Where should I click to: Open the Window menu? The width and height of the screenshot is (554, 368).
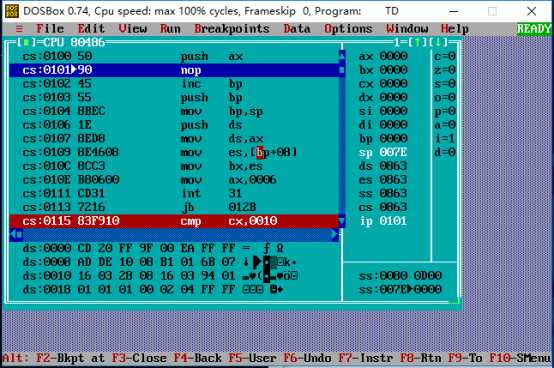(407, 29)
